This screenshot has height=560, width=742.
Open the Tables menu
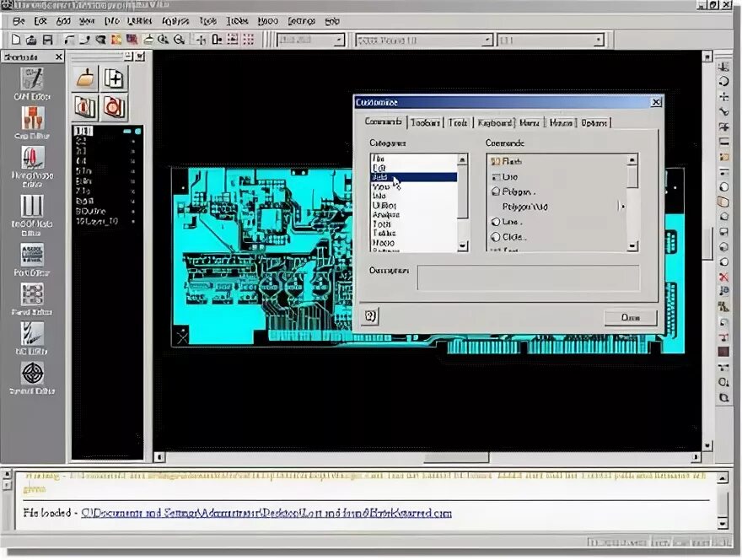point(237,21)
